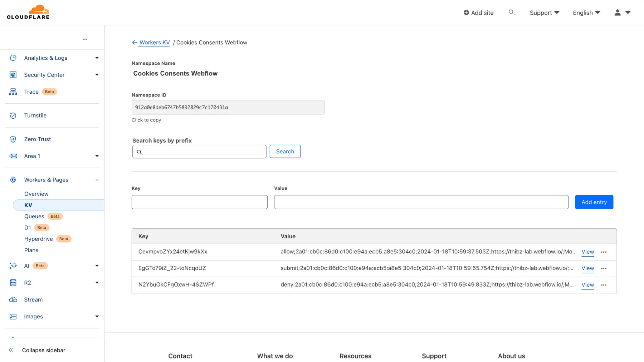Viewport: 644px width, 362px height.
Task: Click the Add entry button
Action: [x=594, y=202]
